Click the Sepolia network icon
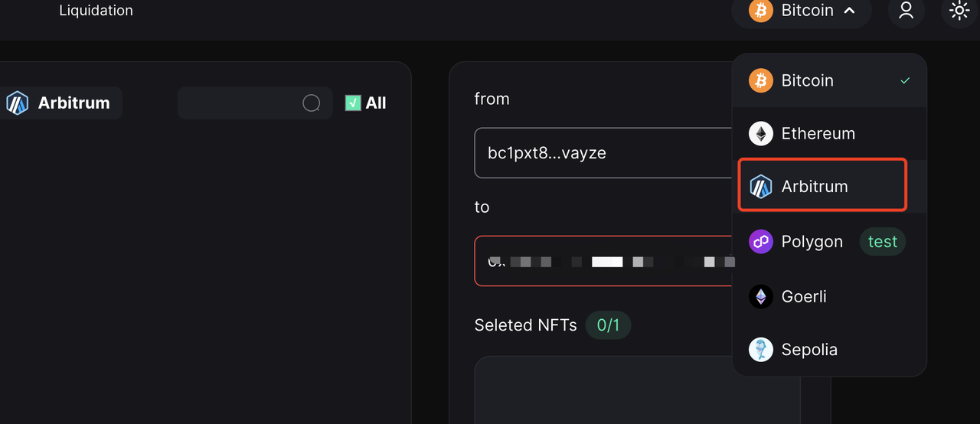980x424 pixels. pos(761,350)
